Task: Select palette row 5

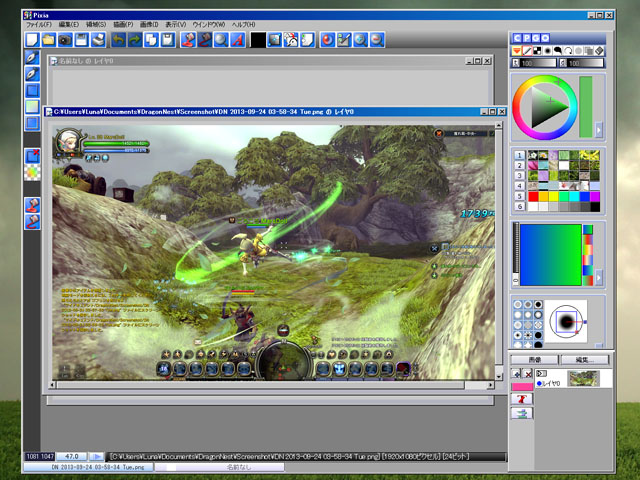Action: (519, 196)
